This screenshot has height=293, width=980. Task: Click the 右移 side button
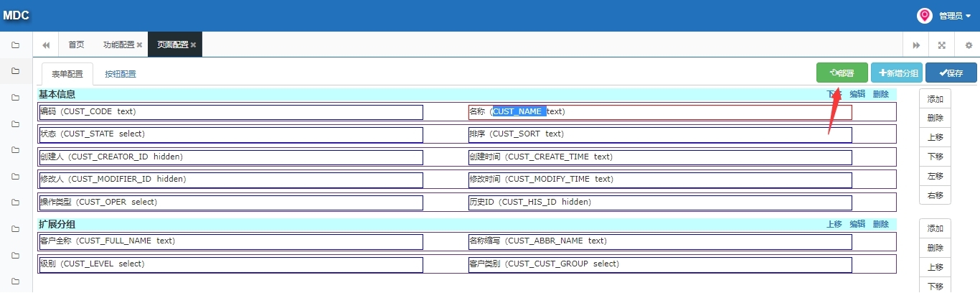[x=935, y=195]
